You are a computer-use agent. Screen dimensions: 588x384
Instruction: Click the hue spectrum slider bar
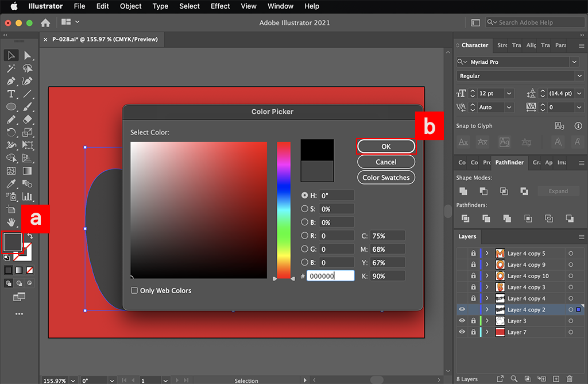[284, 210]
